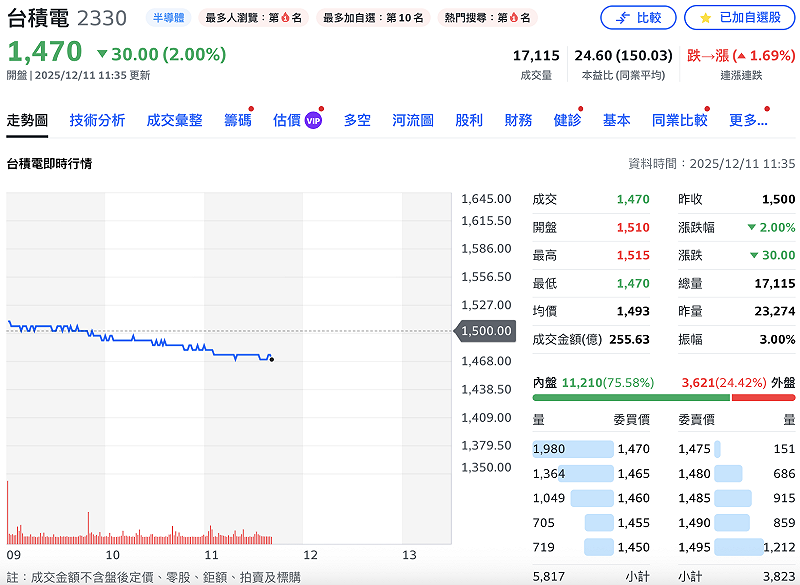Select the 籌碼 tab
The height and width of the screenshot is (585, 800).
pos(237,120)
